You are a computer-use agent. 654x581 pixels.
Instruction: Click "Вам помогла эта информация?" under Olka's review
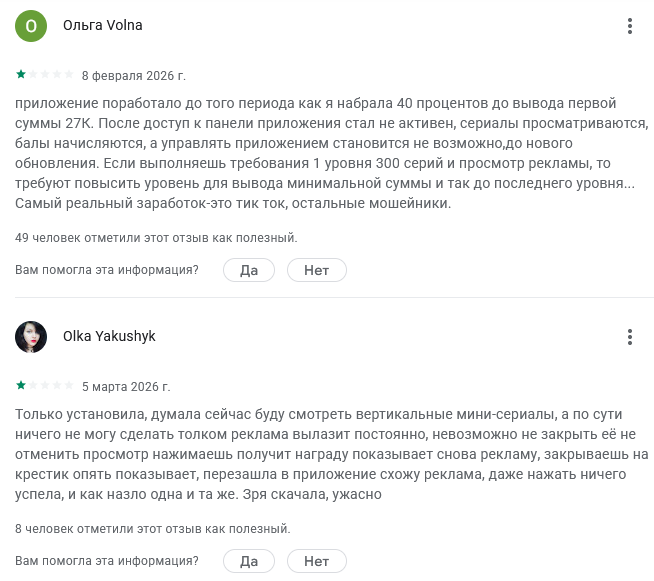pyautogui.click(x=107, y=561)
